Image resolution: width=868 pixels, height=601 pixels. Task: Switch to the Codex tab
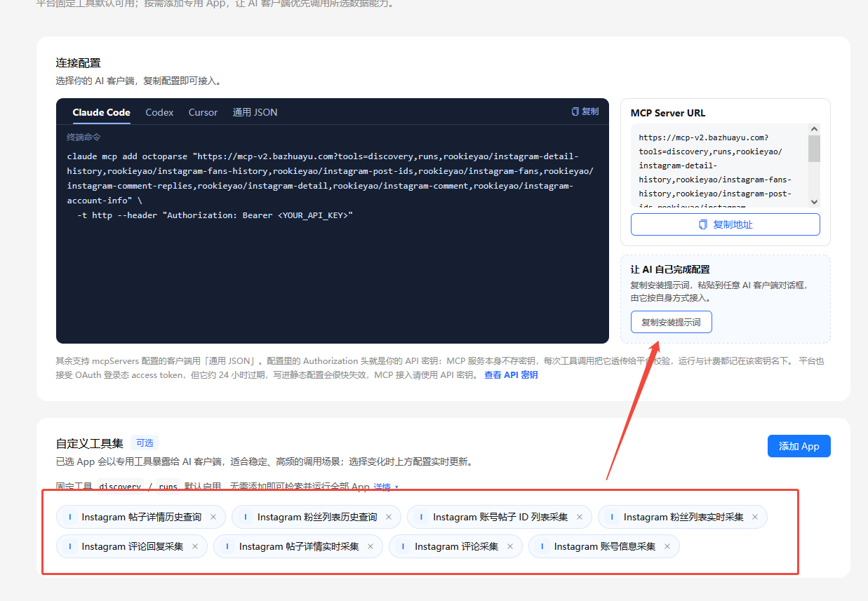[x=159, y=112]
